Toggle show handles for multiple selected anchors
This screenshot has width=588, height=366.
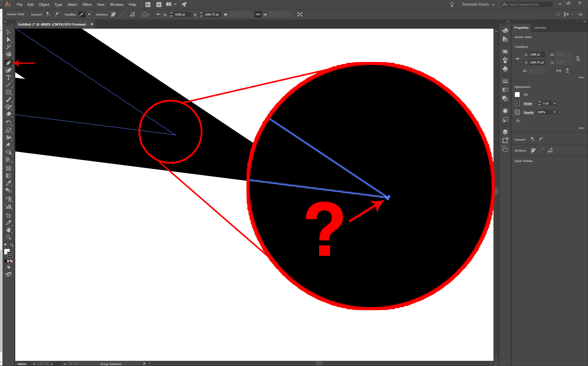pos(82,14)
